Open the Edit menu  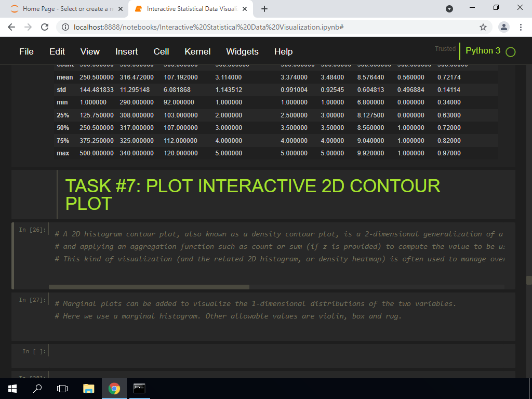tap(57, 51)
